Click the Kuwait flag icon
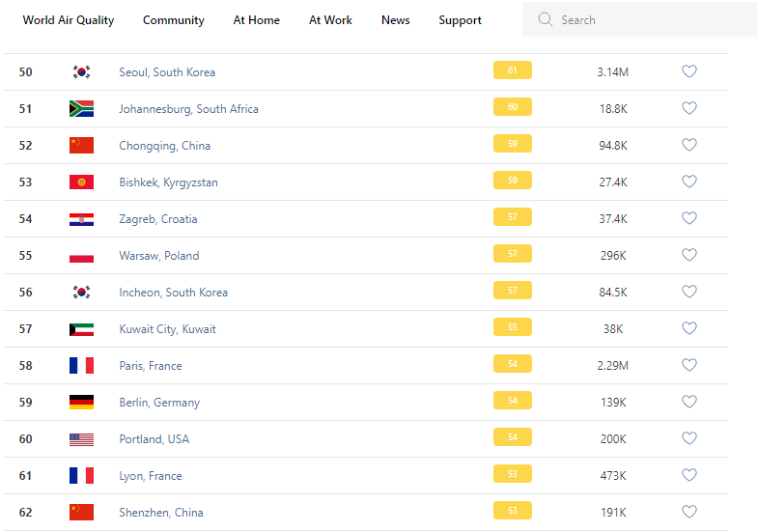 pos(81,329)
